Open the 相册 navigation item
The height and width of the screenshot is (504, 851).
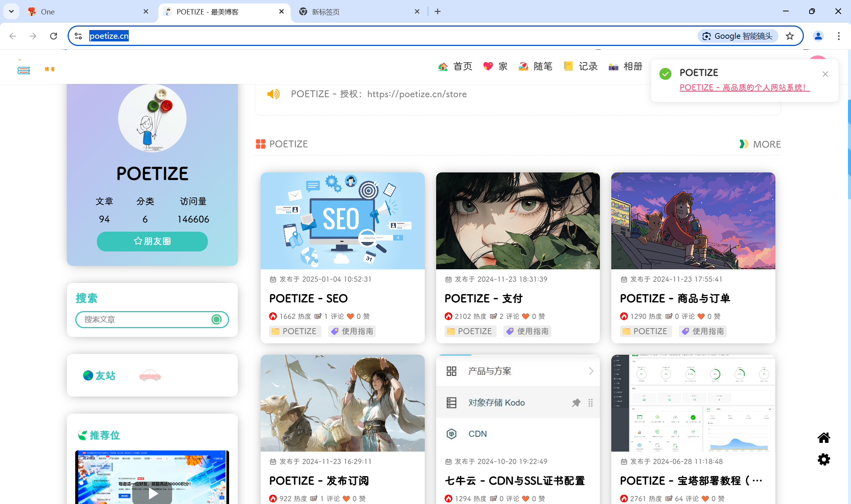click(625, 66)
